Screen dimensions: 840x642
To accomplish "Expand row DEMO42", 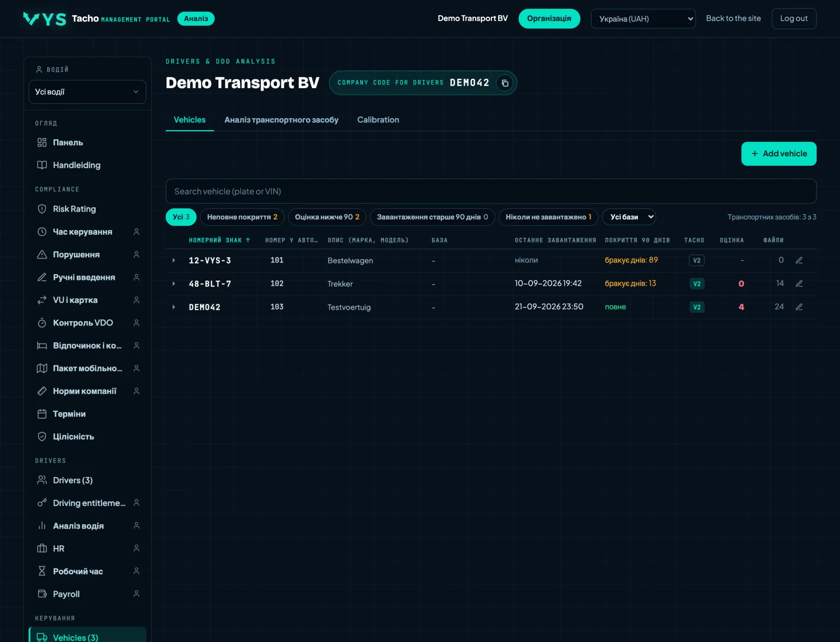I will tap(174, 307).
